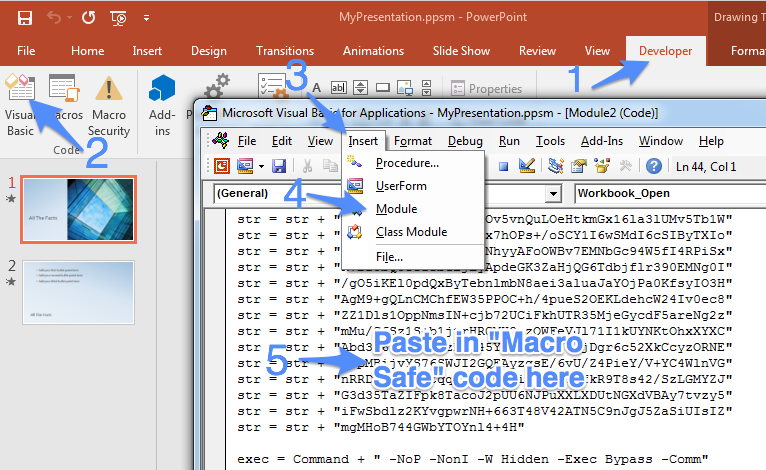Image resolution: width=766 pixels, height=470 pixels.
Task: Expand the Insert UserForm toolbar dropdown arrow
Action: click(x=261, y=167)
